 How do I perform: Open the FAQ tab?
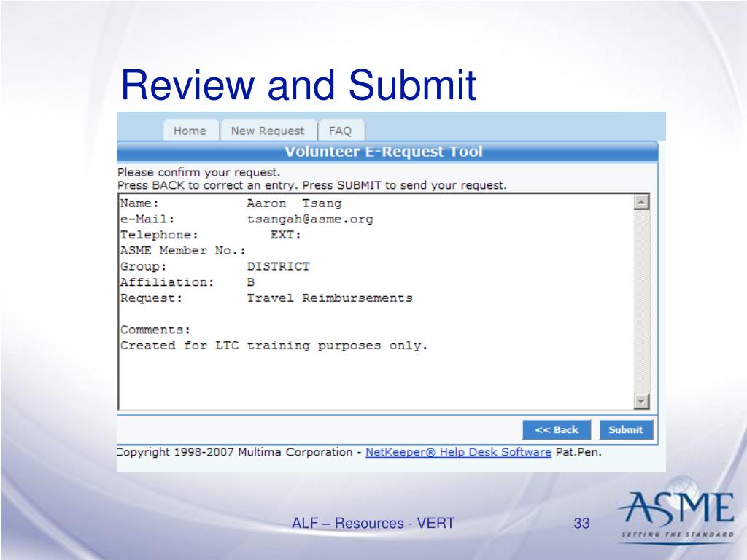click(x=341, y=131)
